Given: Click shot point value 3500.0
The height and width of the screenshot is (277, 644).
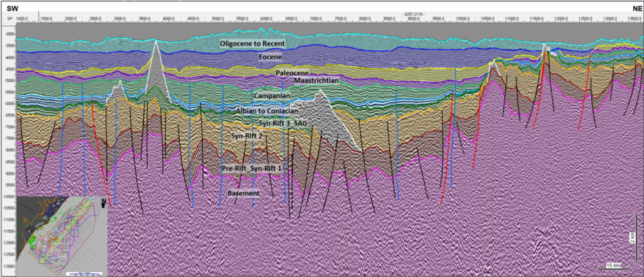Looking at the screenshot, I should point(145,19).
